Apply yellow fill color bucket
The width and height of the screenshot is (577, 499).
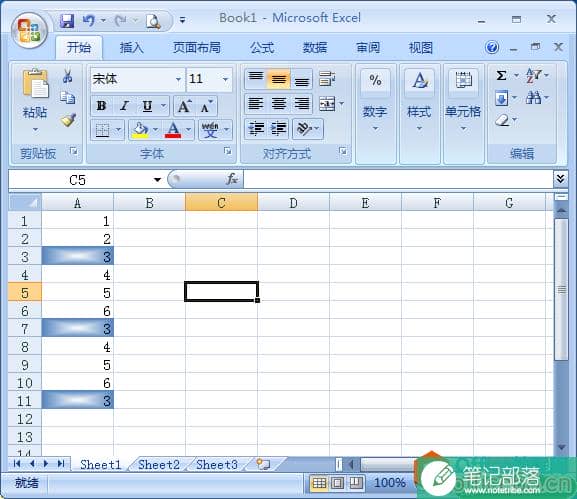(x=141, y=130)
